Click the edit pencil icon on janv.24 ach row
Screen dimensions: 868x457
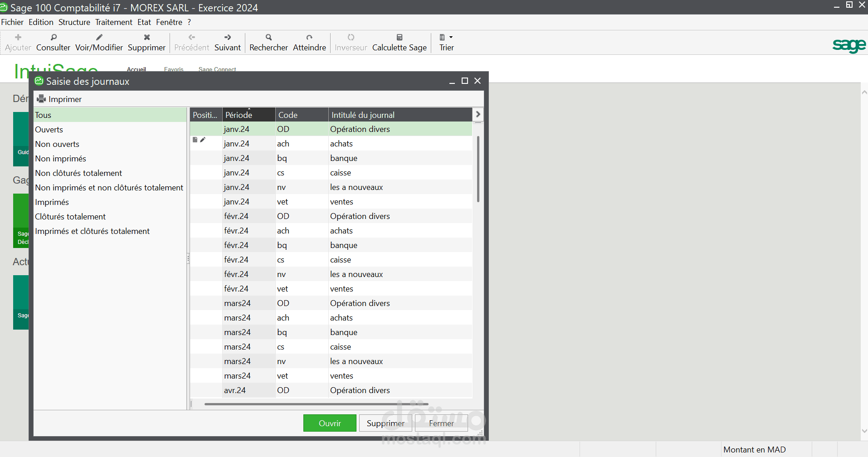[203, 140]
